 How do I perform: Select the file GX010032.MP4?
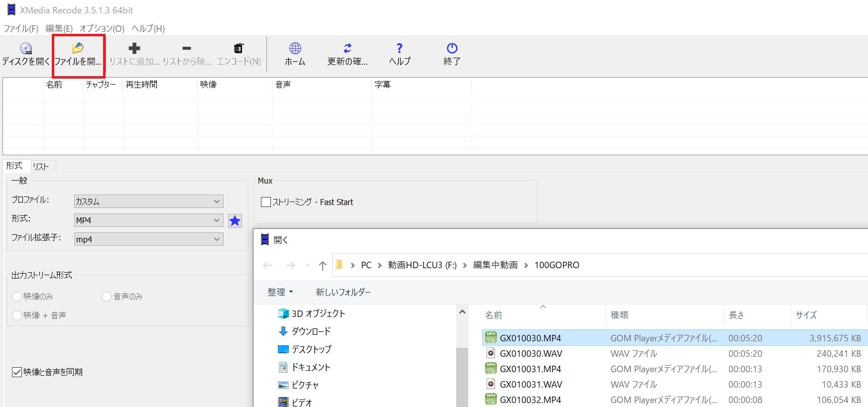pyautogui.click(x=530, y=400)
